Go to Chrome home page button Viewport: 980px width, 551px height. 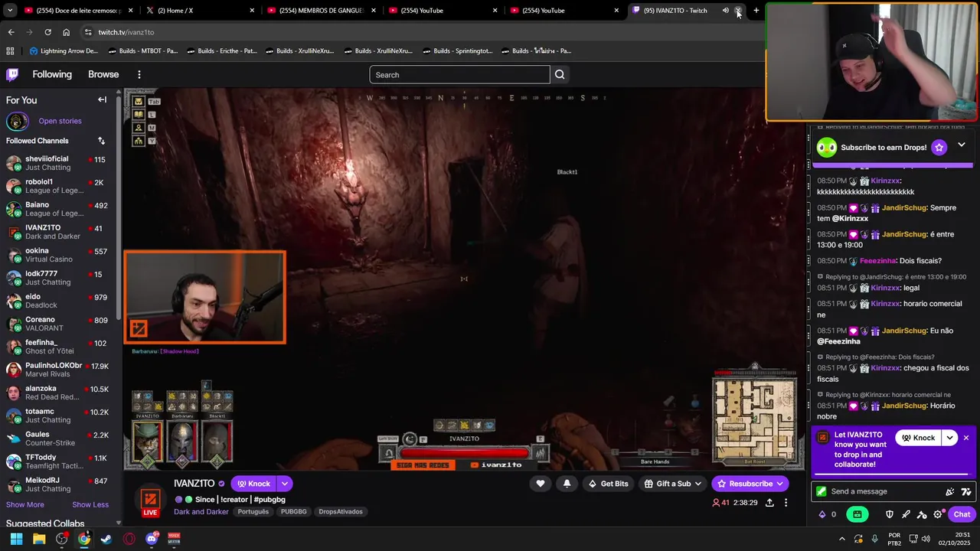pos(66,32)
